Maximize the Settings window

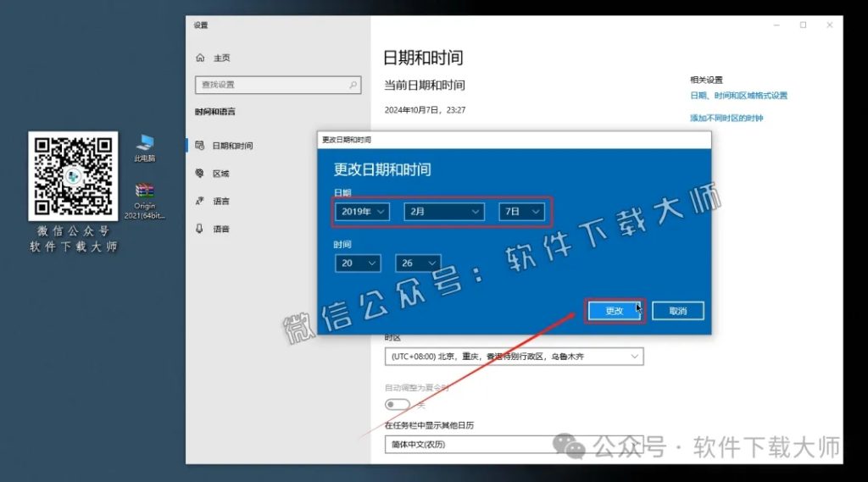point(804,25)
